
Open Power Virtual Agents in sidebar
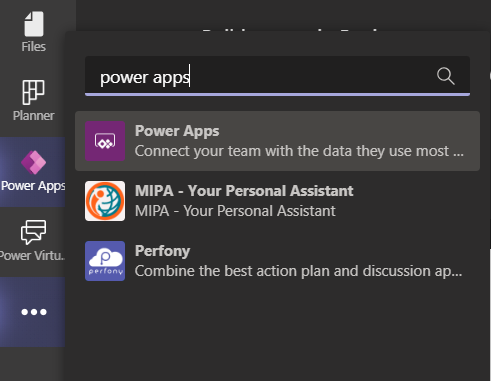(33, 241)
